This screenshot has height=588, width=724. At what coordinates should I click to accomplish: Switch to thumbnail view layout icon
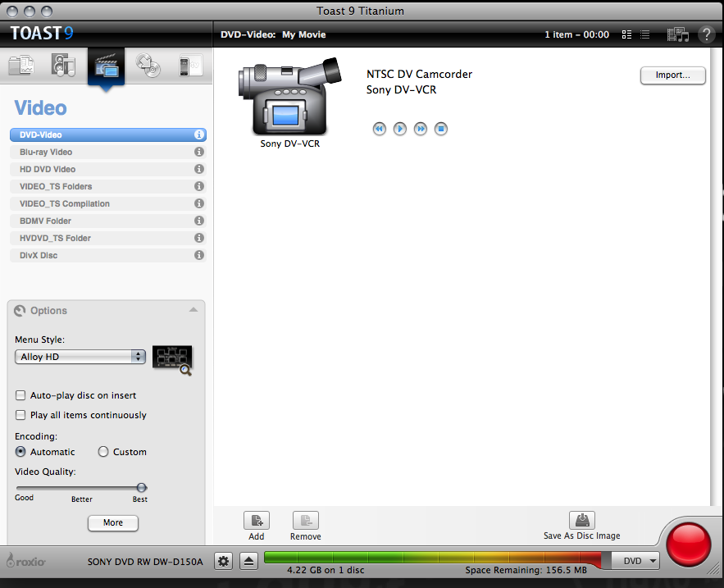[626, 34]
